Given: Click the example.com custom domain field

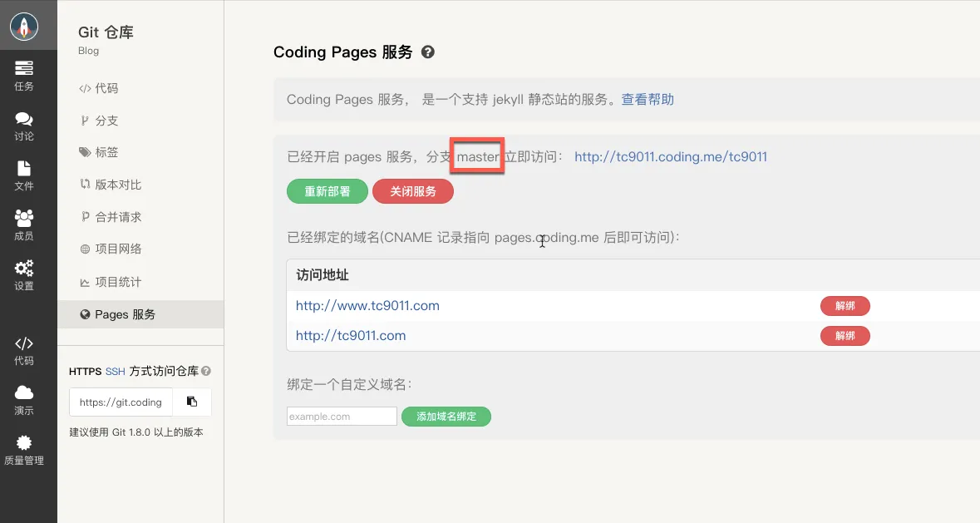Looking at the screenshot, I should click(x=342, y=417).
